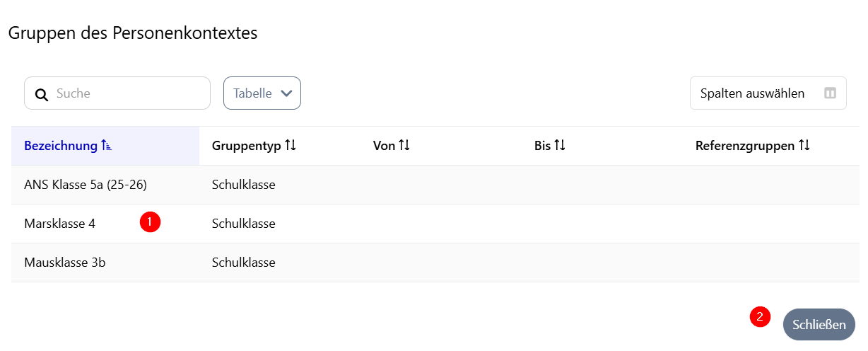This screenshot has height=351, width=868.
Task: Click the Referenzgruppen column header text
Action: coord(745,146)
